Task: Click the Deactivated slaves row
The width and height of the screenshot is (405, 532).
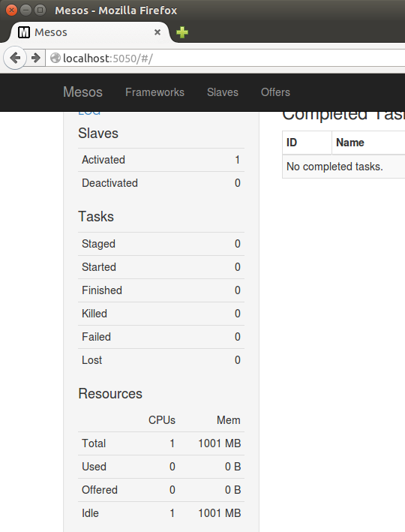Action: coord(161,183)
